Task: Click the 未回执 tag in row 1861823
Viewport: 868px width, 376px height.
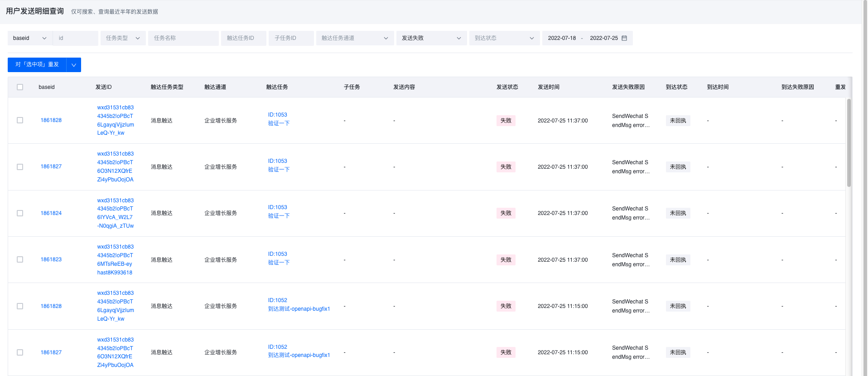Action: click(x=678, y=260)
